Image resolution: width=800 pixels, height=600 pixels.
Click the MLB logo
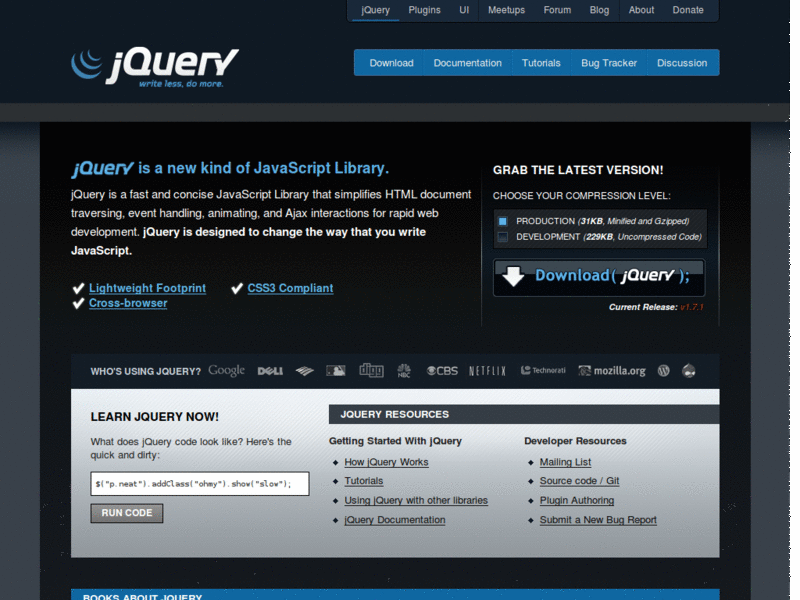336,371
